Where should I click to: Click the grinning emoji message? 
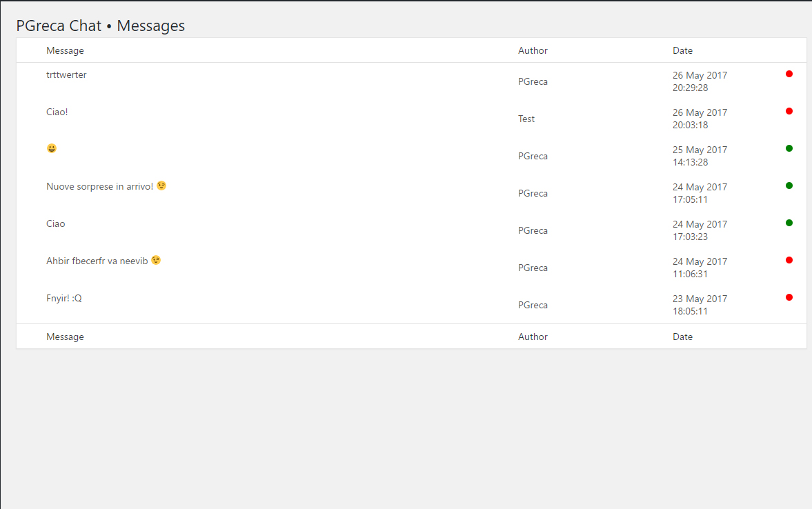point(51,148)
